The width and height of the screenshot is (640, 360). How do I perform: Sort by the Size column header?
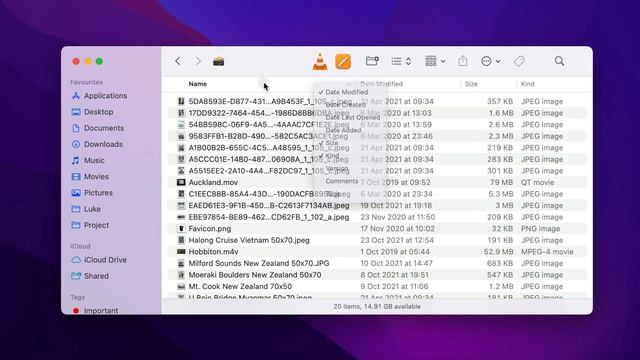tap(471, 84)
